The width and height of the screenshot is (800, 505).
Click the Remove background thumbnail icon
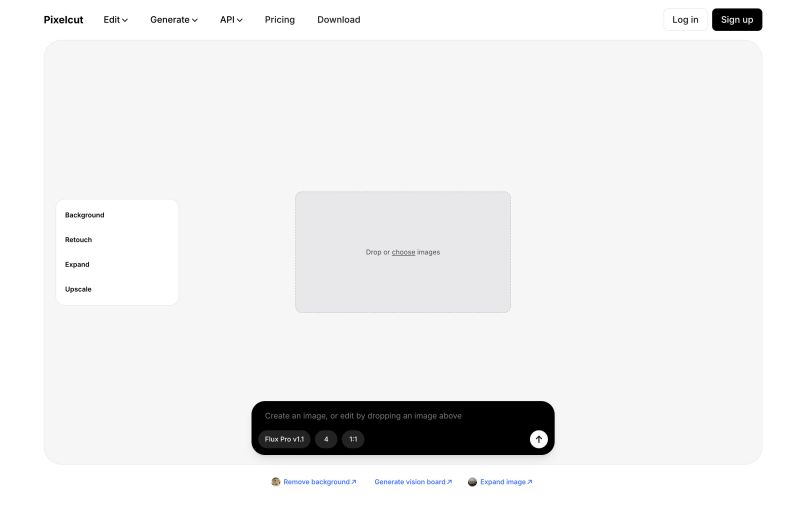(x=276, y=482)
